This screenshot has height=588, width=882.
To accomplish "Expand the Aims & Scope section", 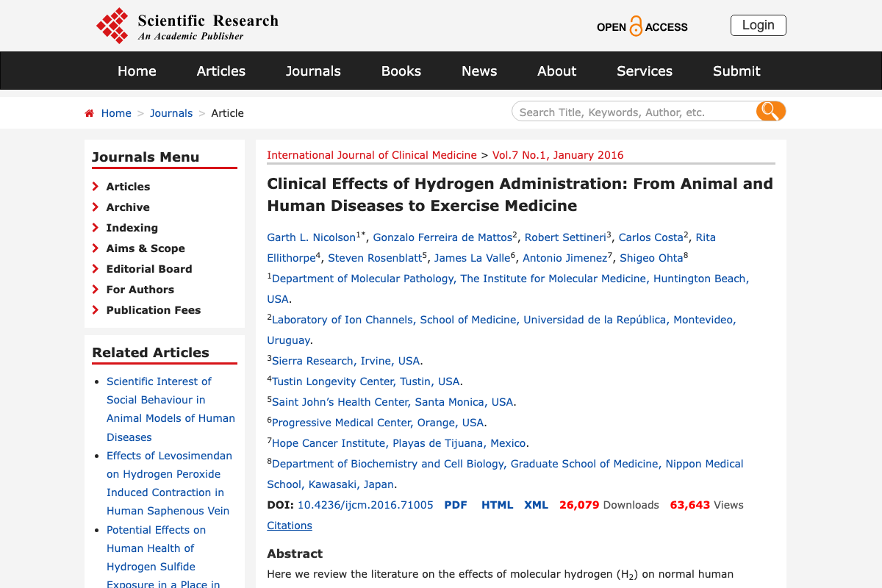I will [x=145, y=248].
